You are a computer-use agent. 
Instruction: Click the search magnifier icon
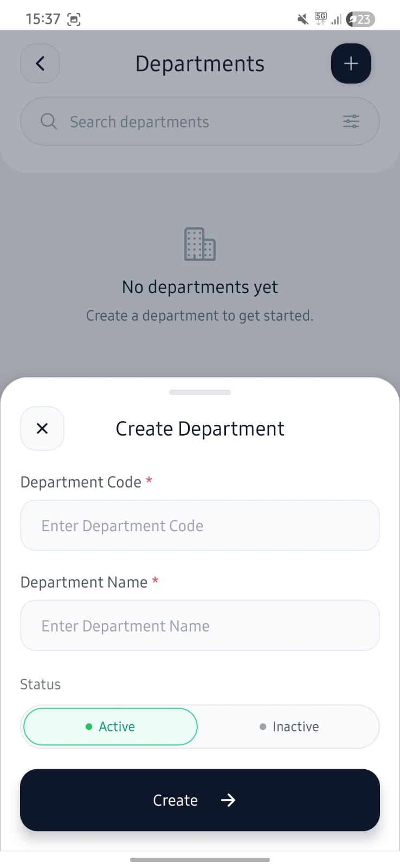[x=49, y=122]
